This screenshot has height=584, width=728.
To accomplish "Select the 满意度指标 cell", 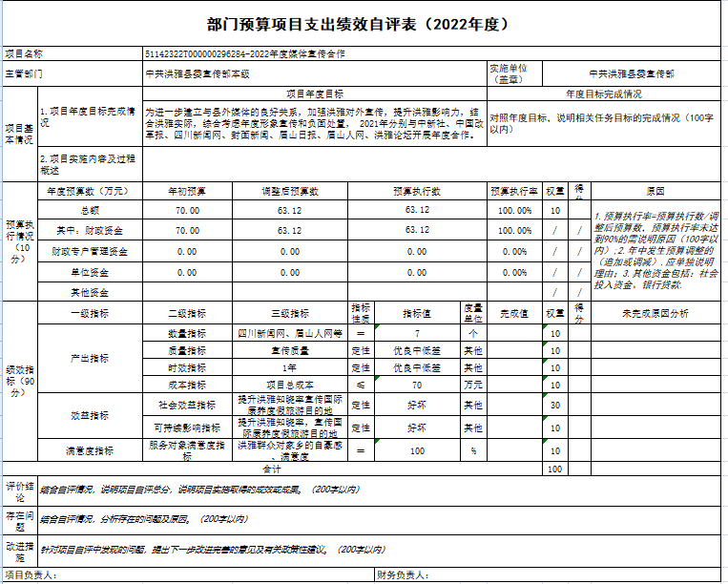I will (x=90, y=450).
